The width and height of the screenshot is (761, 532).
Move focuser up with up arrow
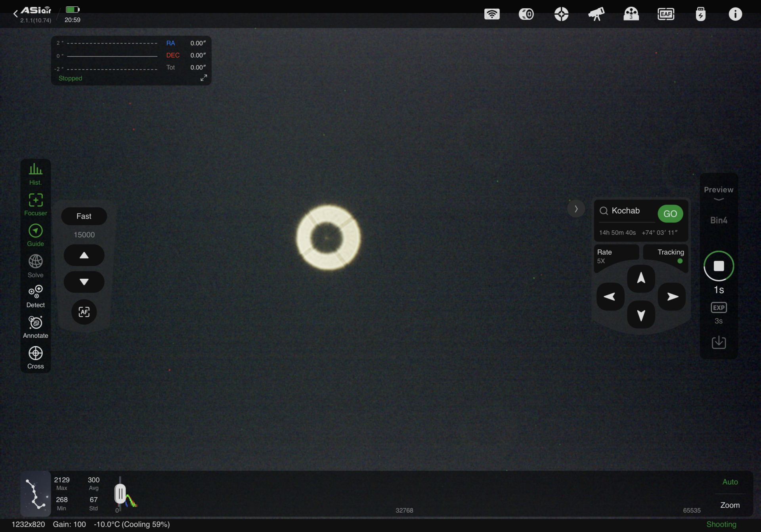(x=84, y=255)
